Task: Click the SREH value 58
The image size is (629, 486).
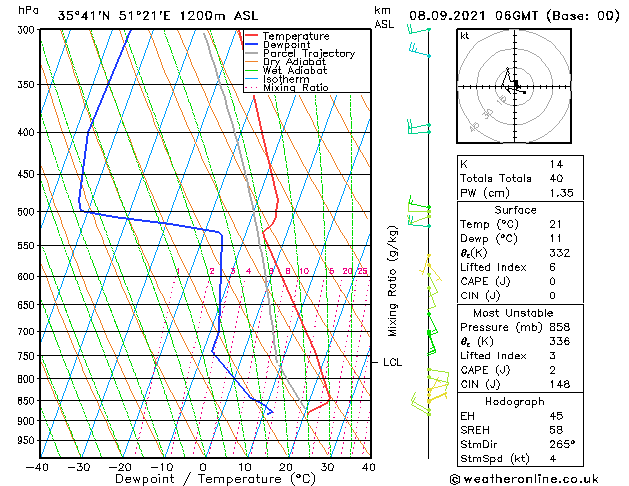Action: tap(556, 430)
